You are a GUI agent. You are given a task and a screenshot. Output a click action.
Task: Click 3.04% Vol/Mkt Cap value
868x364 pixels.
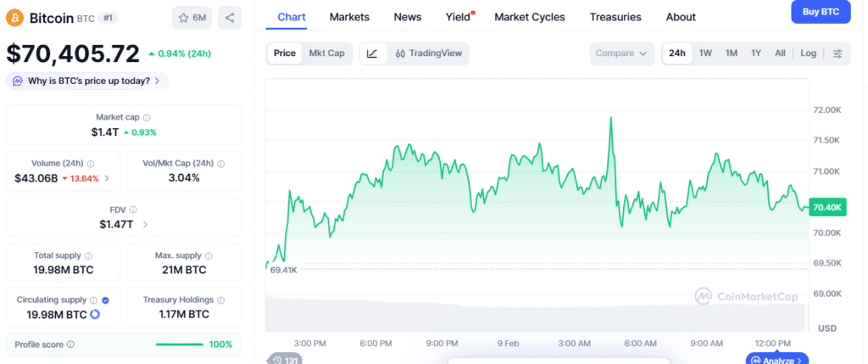coord(184,178)
